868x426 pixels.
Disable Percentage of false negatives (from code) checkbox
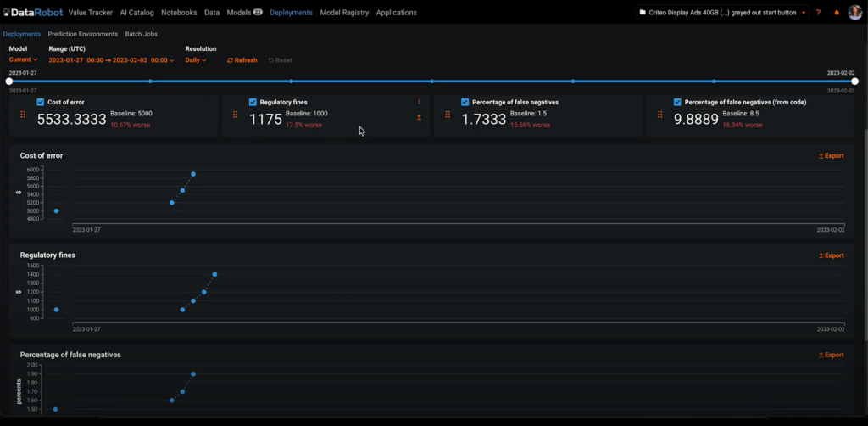tap(677, 102)
